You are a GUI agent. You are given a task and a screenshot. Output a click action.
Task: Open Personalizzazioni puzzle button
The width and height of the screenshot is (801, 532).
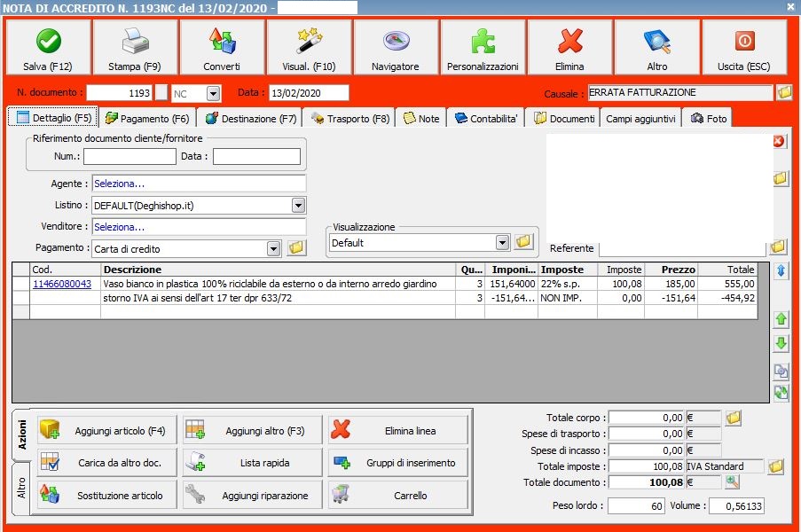[483, 48]
